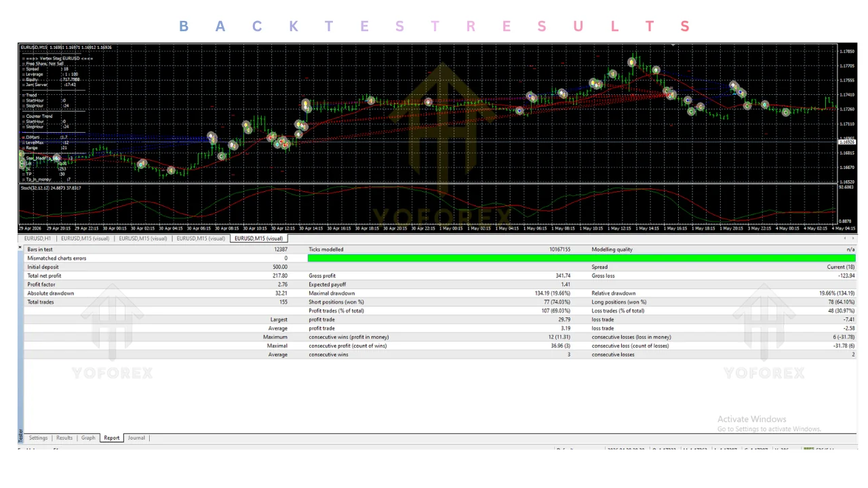Open the Results tab in Tester
Image resolution: width=868 pixels, height=488 pixels.
(64, 438)
